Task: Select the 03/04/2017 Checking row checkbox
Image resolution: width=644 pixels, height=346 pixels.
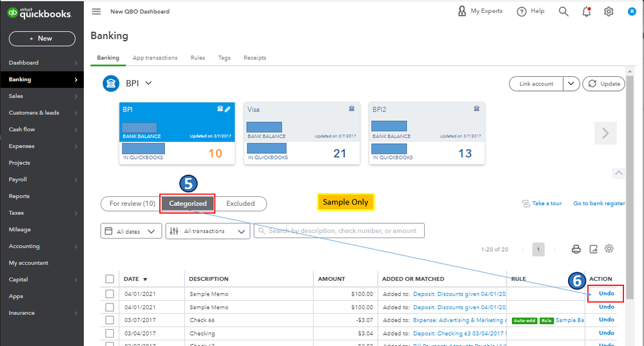Action: click(110, 333)
